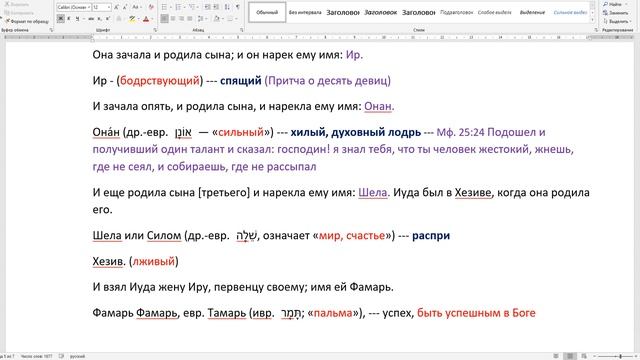The height and width of the screenshot is (360, 640).
Task: Switch to Print Layout view
Action: [x=570, y=356]
